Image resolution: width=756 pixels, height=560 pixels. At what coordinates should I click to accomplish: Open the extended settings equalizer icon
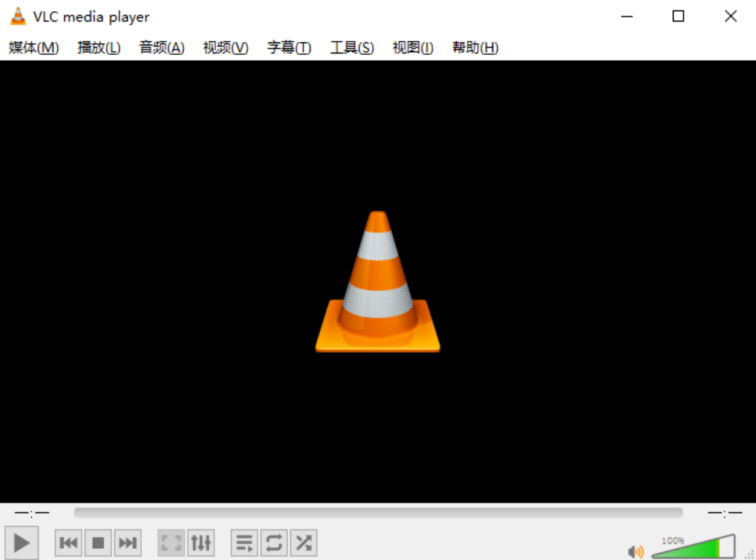click(x=200, y=543)
